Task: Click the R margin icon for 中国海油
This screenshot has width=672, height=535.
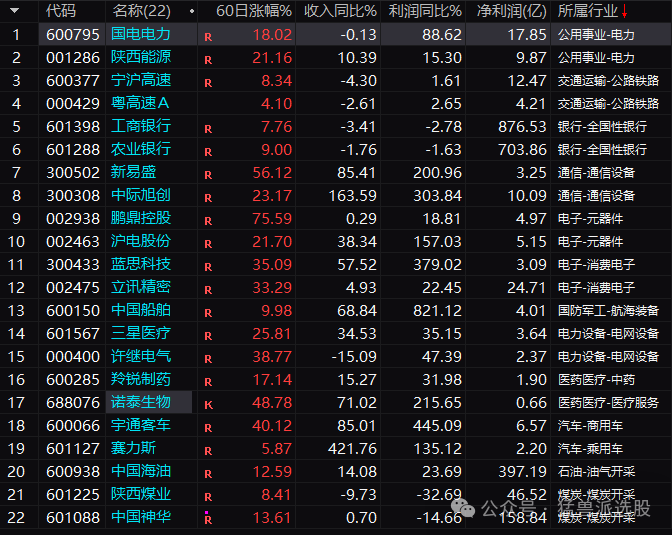Action: tap(208, 474)
